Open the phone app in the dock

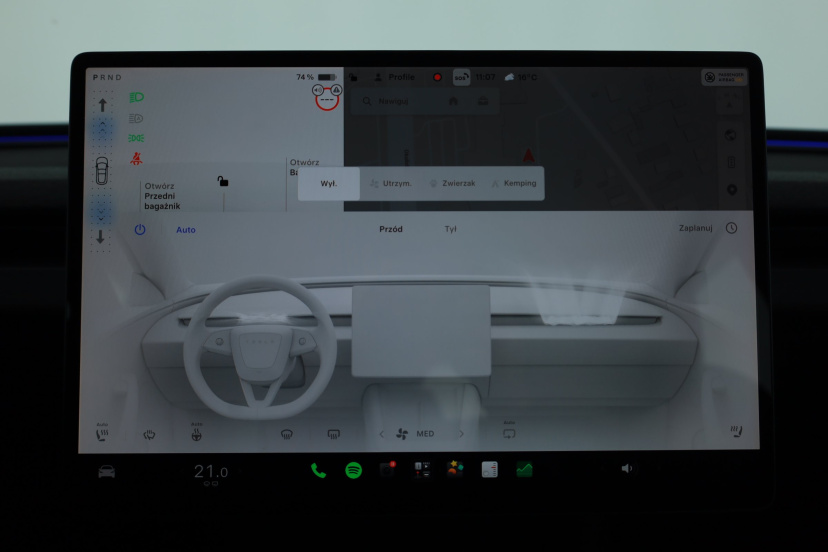pos(318,470)
